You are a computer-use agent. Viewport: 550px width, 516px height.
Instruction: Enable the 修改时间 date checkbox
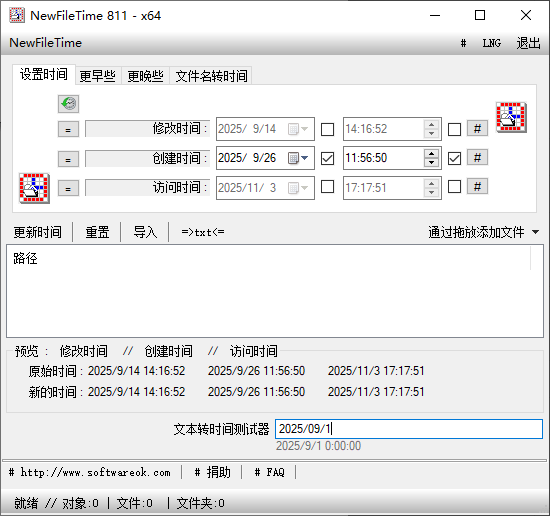[x=327, y=129]
